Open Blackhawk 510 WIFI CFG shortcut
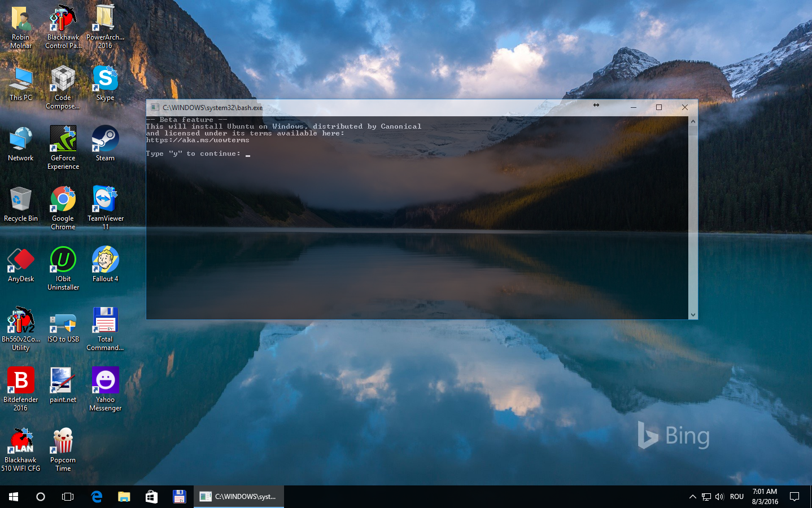The height and width of the screenshot is (508, 812). click(x=21, y=449)
